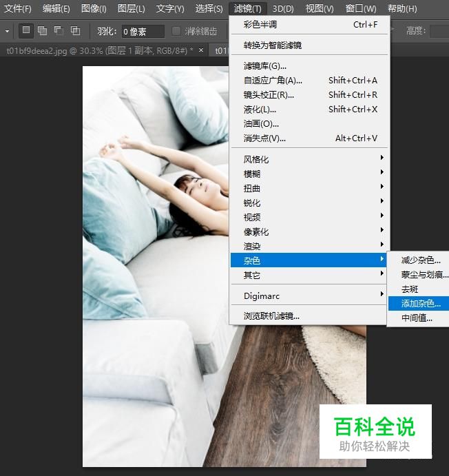Open the 图层(L) menu
The width and height of the screenshot is (449, 476).
pyautogui.click(x=131, y=8)
